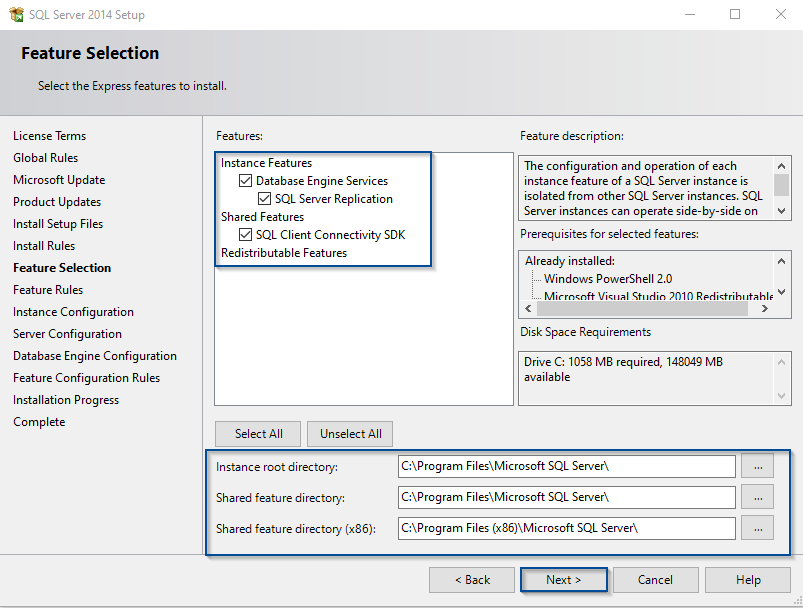The width and height of the screenshot is (803, 608).
Task: Uncheck SQL Client Connectivity SDK
Action: pos(245,235)
